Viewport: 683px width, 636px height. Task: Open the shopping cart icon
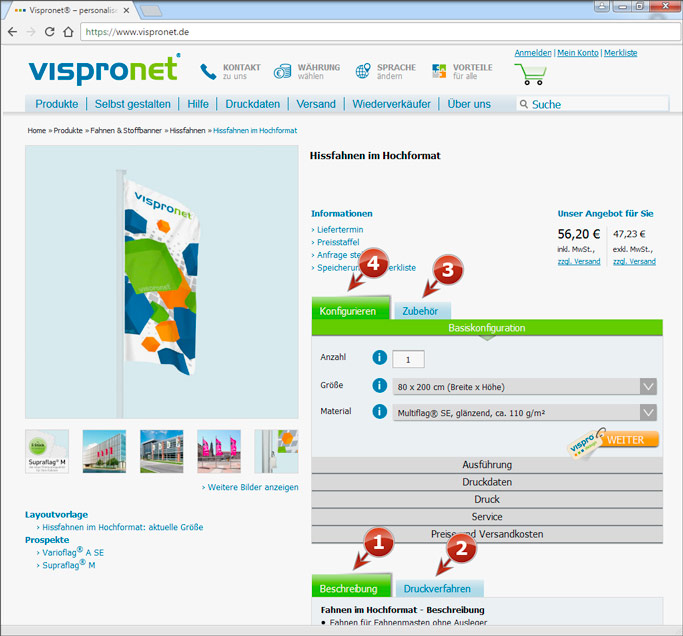pyautogui.click(x=531, y=74)
